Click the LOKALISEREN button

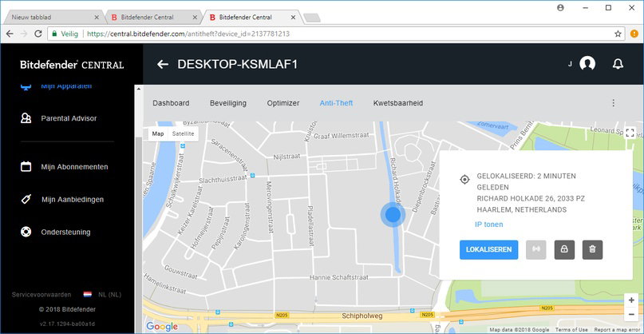click(488, 249)
